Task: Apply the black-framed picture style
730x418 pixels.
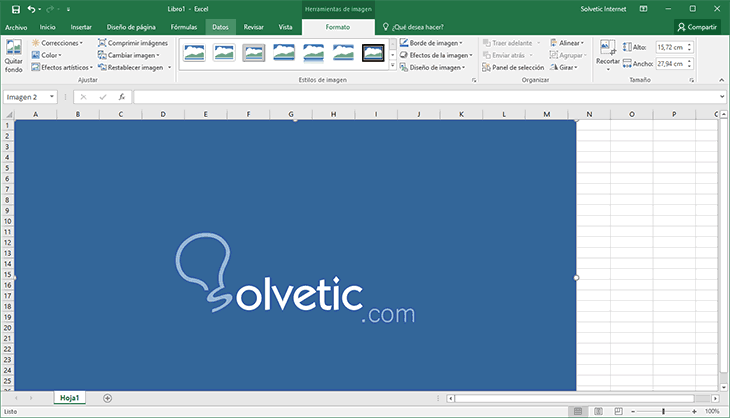Action: tap(373, 53)
